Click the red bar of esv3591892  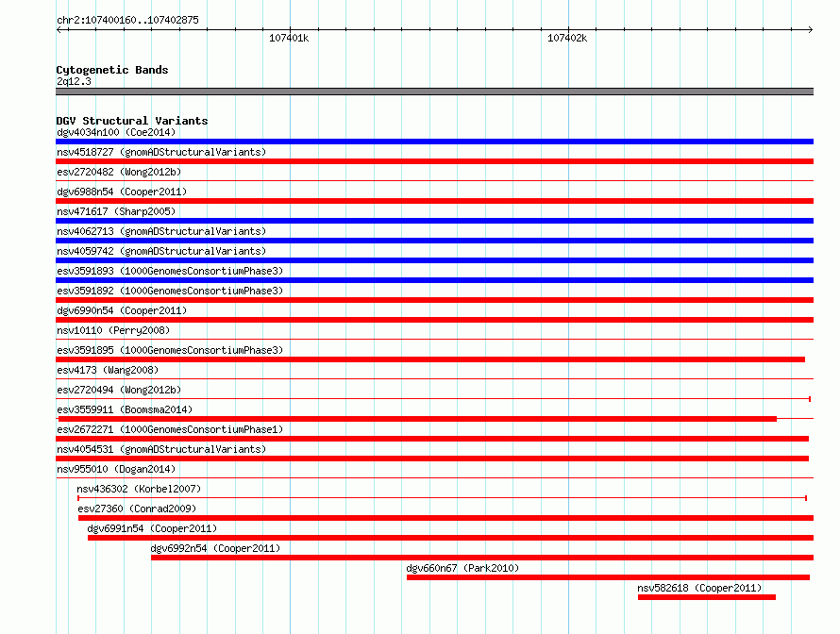point(434,300)
